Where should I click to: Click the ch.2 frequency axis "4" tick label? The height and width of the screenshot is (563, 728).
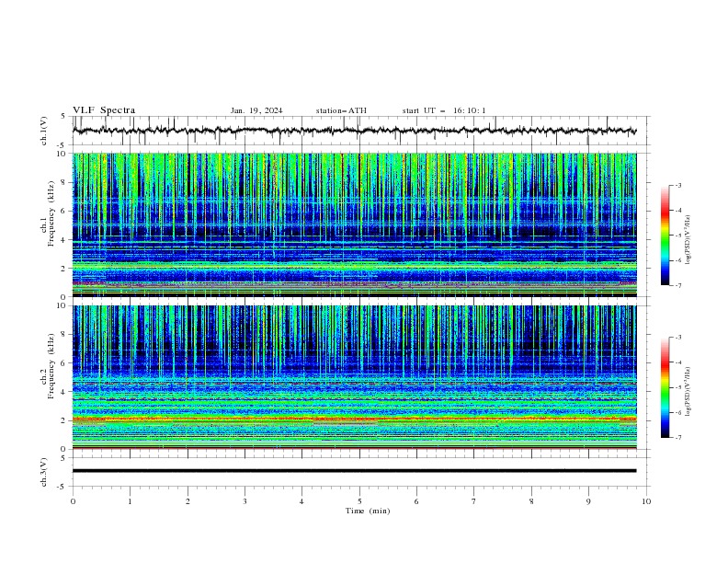(63, 392)
